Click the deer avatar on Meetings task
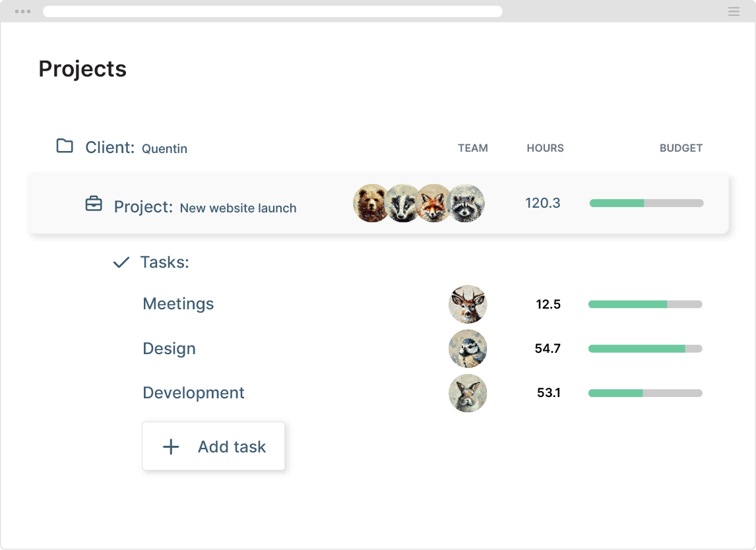 (x=468, y=304)
